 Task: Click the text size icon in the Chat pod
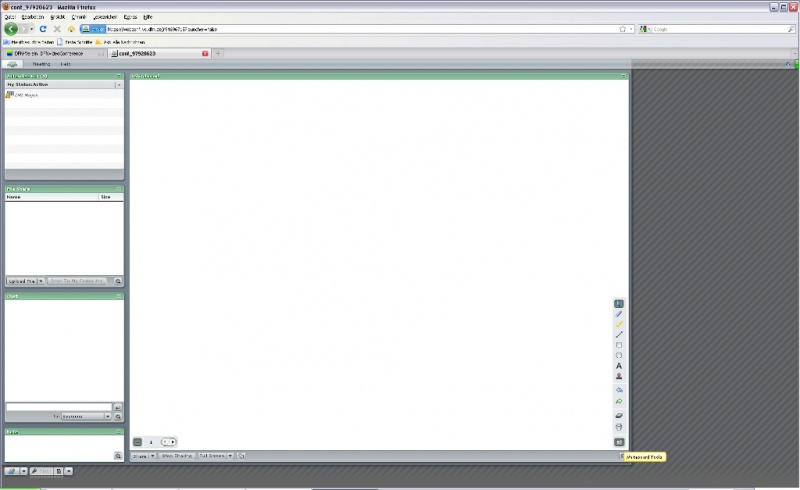118,416
